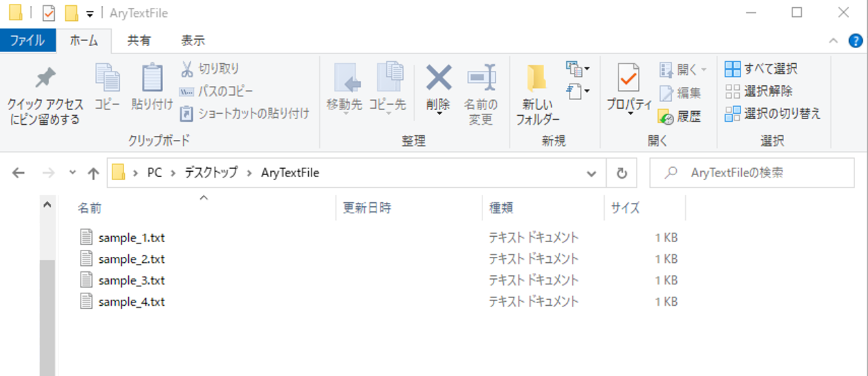Viewport: 868px width, 376px height.
Task: Click the sample_3.txt text file icon
Action: (86, 280)
